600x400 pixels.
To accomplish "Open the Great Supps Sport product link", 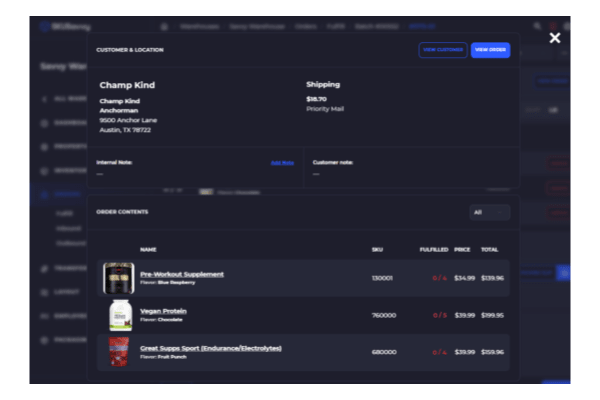I will pos(211,348).
